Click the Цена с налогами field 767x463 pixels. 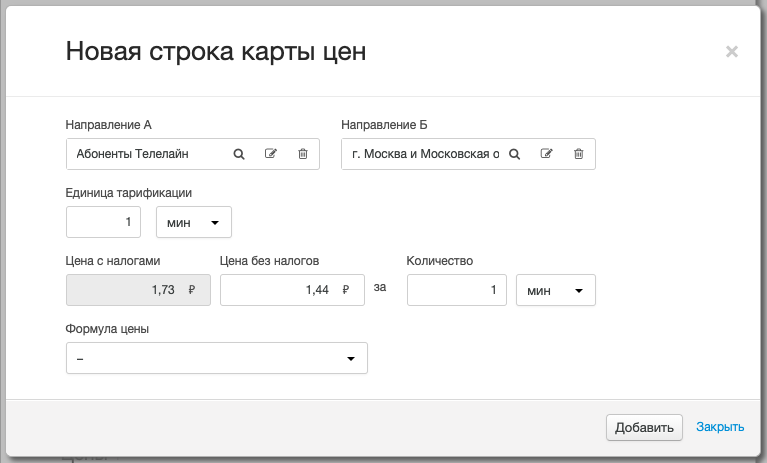tap(138, 290)
